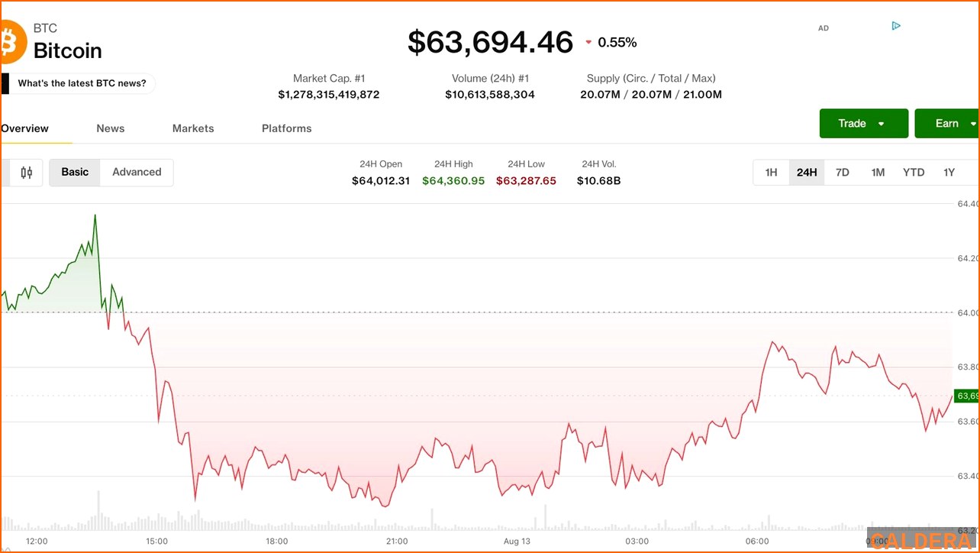Image resolution: width=980 pixels, height=553 pixels.
Task: Select the 7D time range
Action: (x=842, y=173)
